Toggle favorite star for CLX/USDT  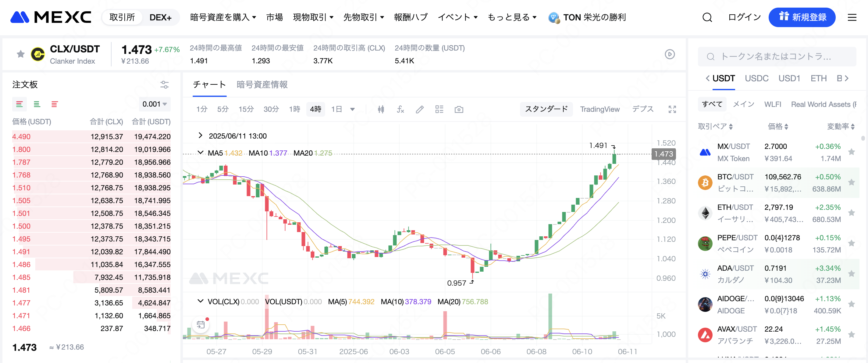click(x=20, y=54)
